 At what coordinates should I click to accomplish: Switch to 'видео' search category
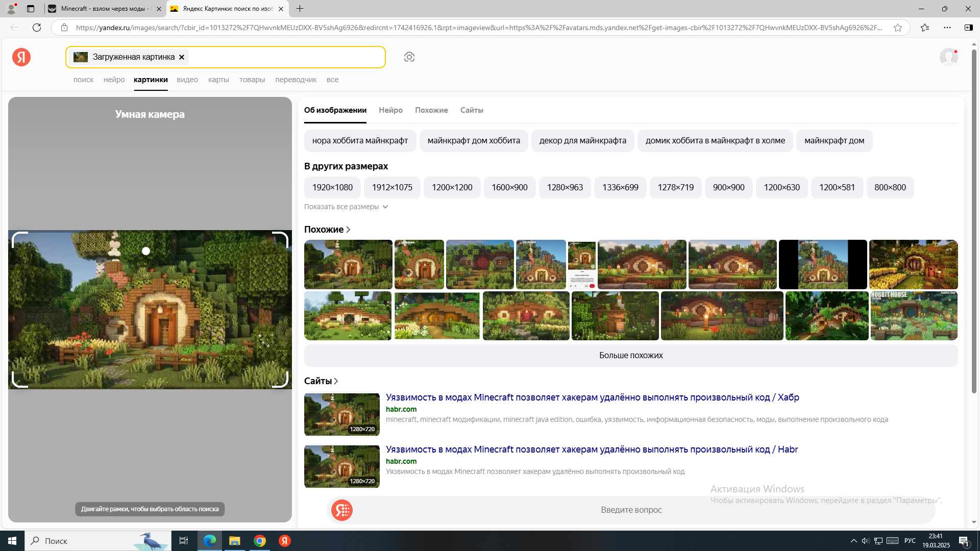187,80
